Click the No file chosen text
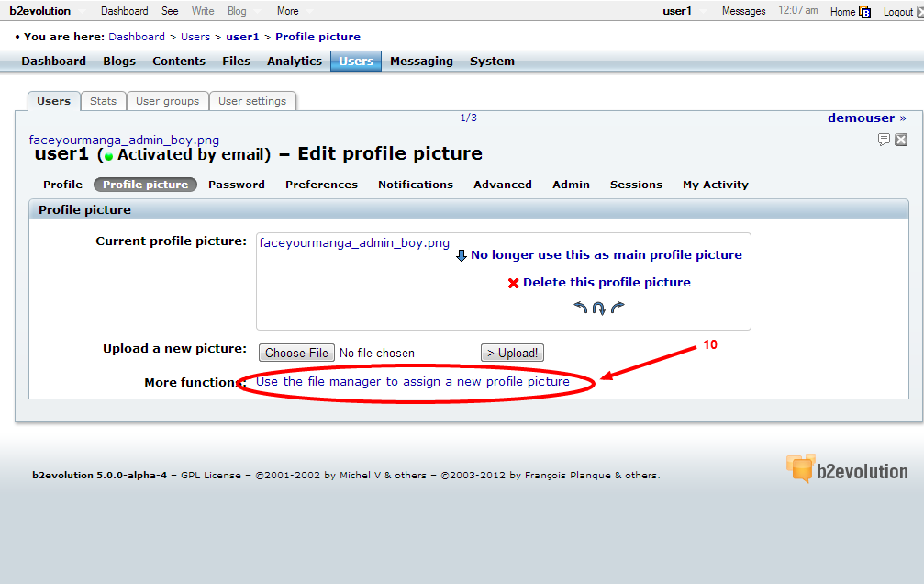The image size is (924, 584). [x=377, y=353]
